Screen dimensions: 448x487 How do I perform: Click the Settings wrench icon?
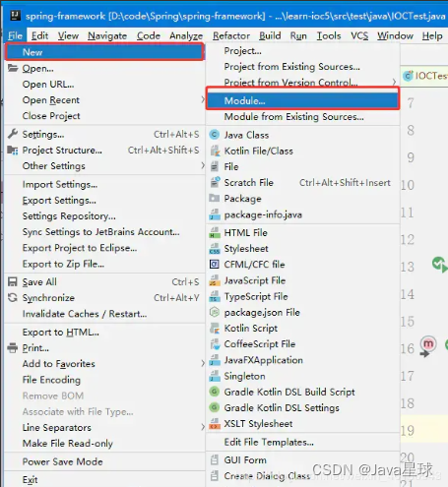click(x=13, y=134)
